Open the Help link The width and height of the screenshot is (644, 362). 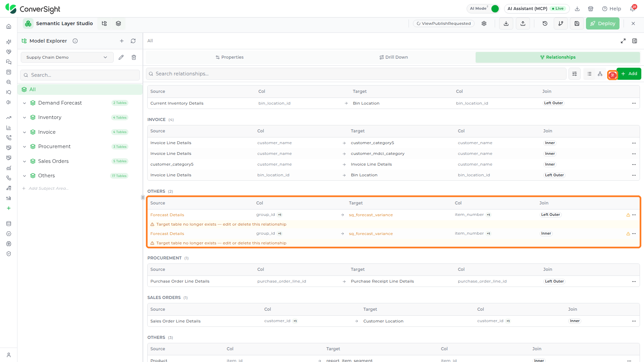click(x=611, y=9)
